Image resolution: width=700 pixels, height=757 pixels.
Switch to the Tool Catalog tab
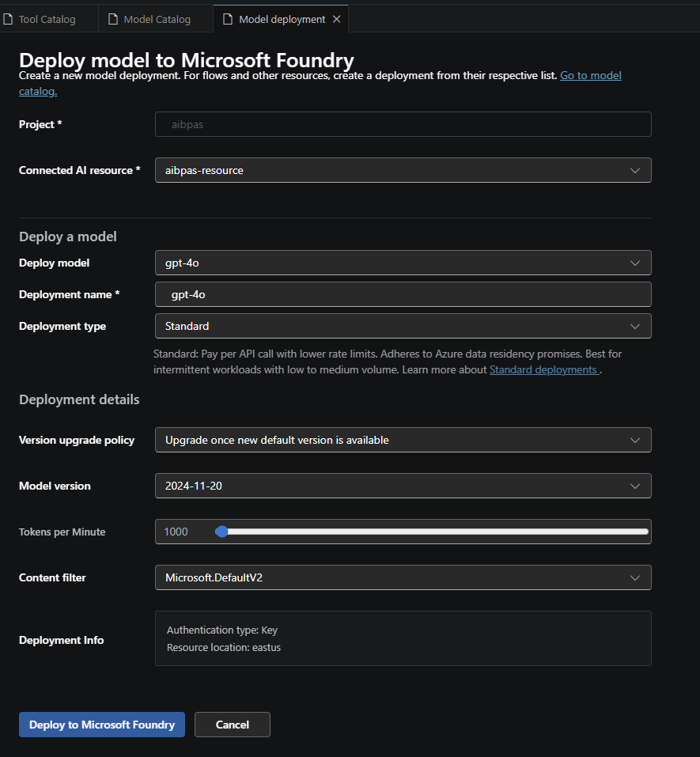[47, 19]
